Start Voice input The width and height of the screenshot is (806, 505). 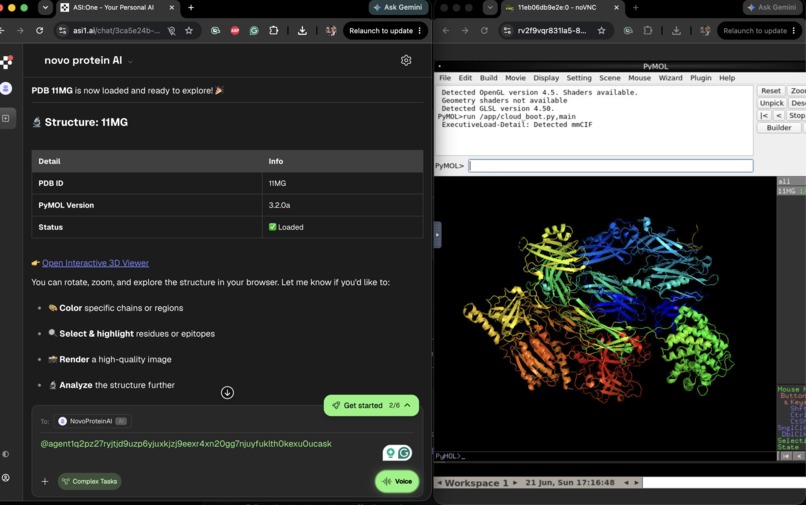tap(397, 481)
